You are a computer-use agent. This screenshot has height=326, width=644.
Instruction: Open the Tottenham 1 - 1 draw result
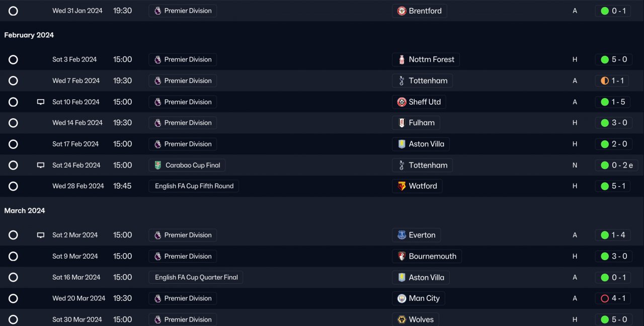(613, 80)
